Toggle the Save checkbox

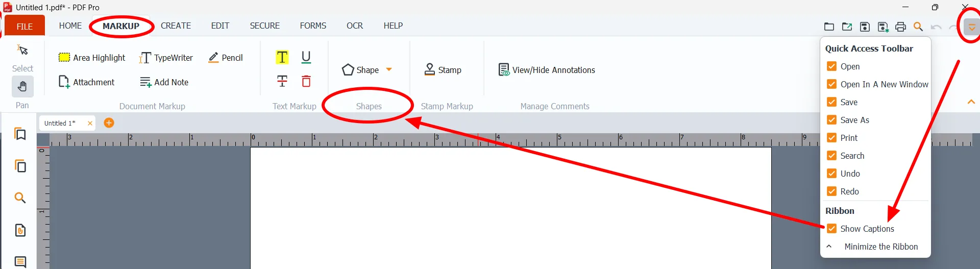click(x=831, y=102)
